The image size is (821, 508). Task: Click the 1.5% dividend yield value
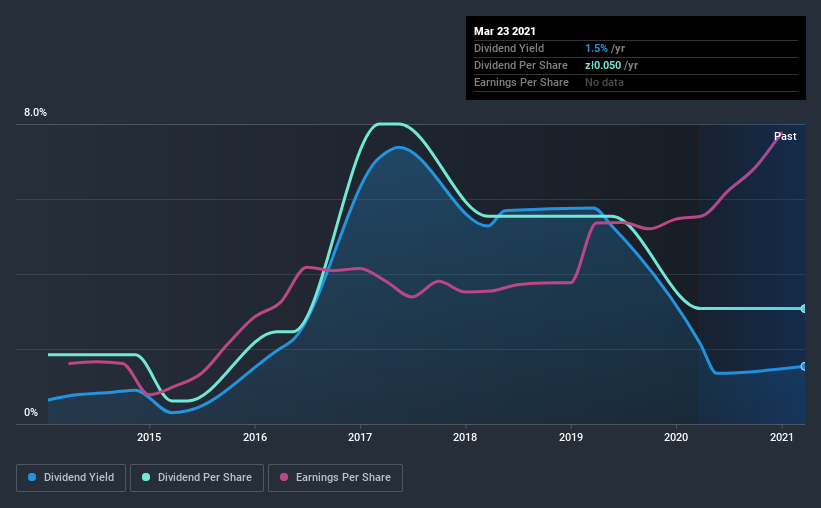click(596, 48)
